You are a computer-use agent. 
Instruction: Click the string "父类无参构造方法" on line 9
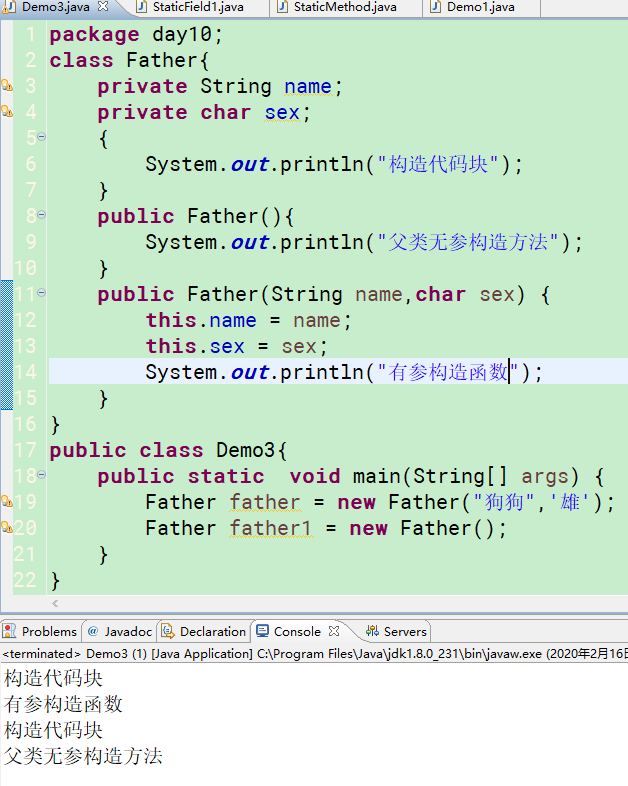coord(468,243)
